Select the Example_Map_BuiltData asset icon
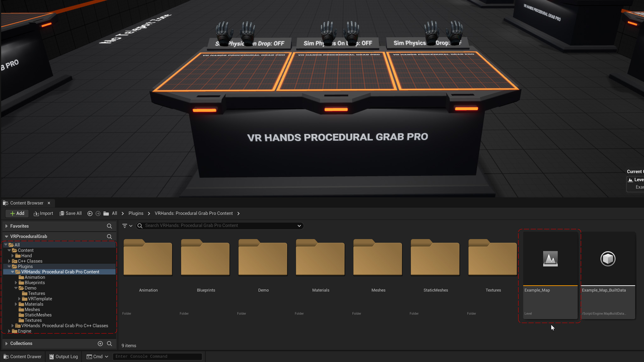 pyautogui.click(x=608, y=259)
